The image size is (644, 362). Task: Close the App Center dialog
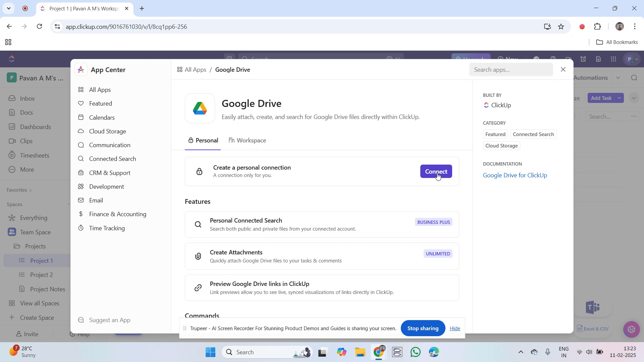[x=563, y=69]
